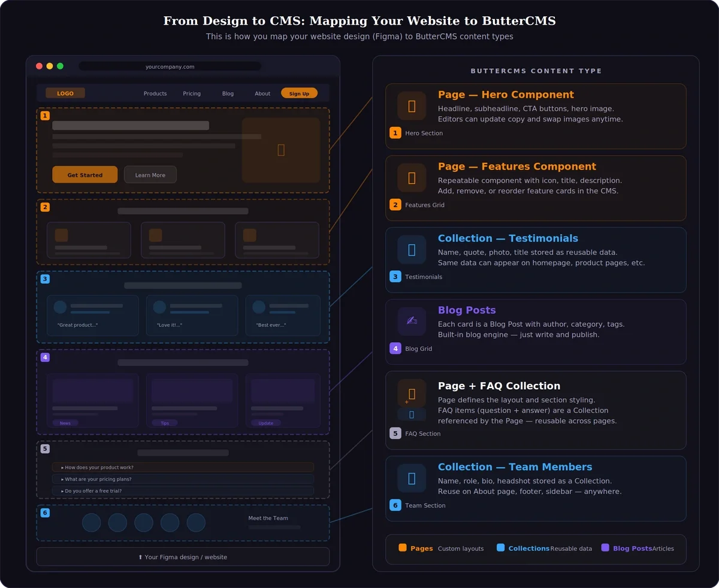The width and height of the screenshot is (719, 588).
Task: Click the green window dot
Action: click(60, 66)
